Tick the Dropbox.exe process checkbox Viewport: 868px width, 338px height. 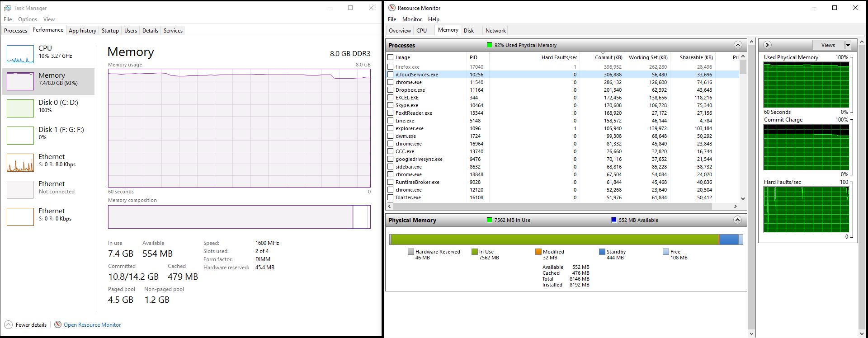tap(390, 90)
